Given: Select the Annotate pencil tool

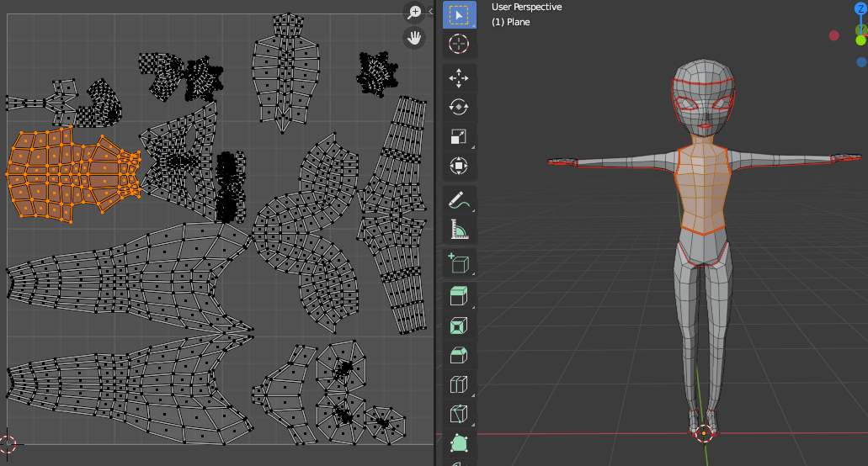Looking at the screenshot, I should coord(459,200).
